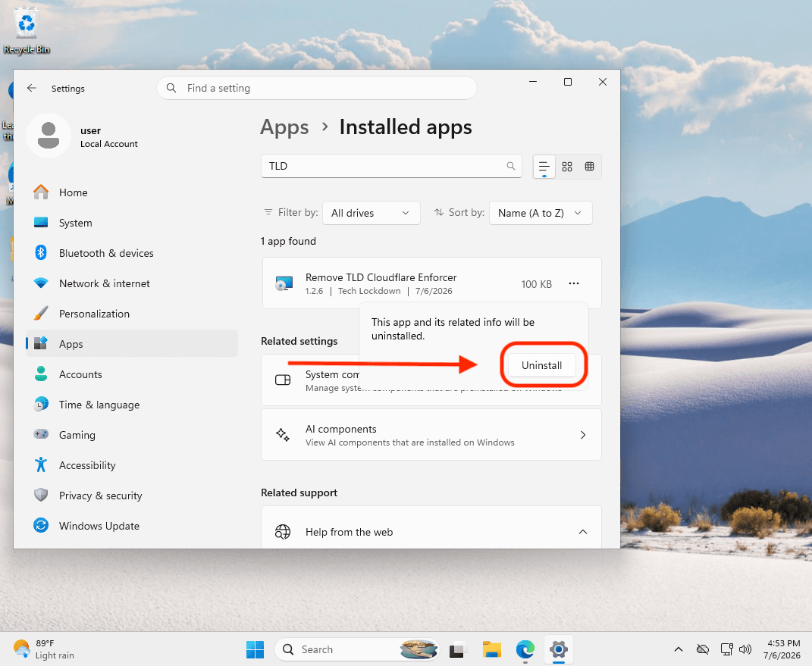Open the AI components setting
812x666 pixels.
(431, 435)
